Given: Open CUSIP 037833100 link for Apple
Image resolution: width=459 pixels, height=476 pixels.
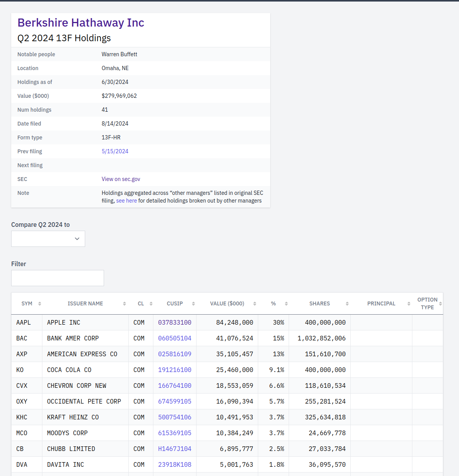Looking at the screenshot, I should [x=175, y=323].
